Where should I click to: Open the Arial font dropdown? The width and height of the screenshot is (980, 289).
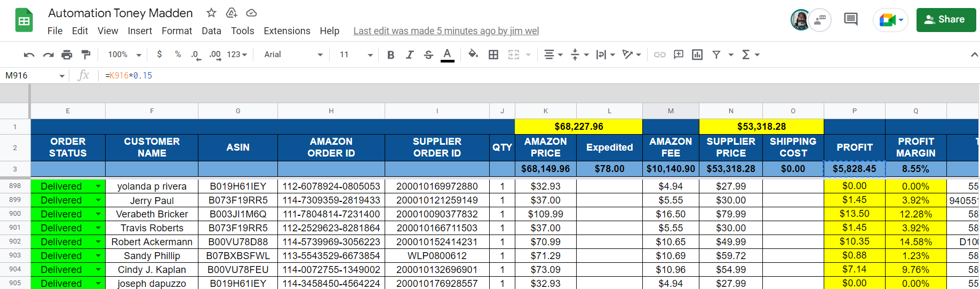point(293,54)
